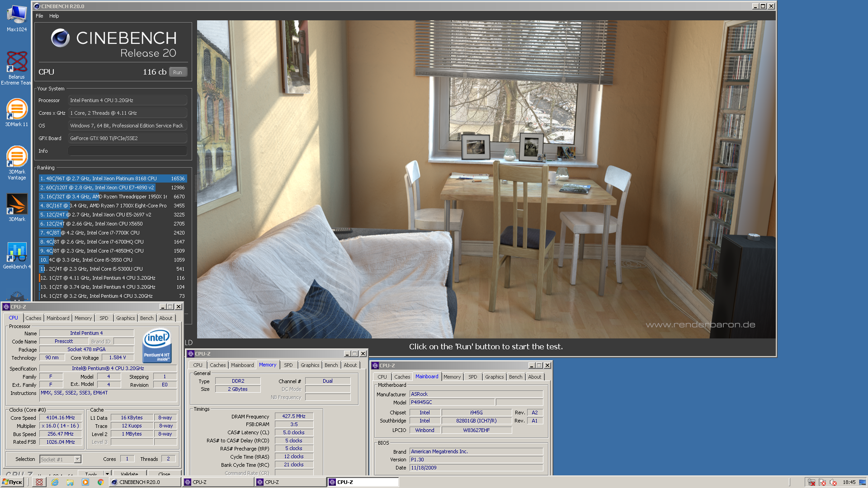Image resolution: width=868 pixels, height=488 pixels.
Task: Click the mainboard model field P4i945GC
Action: 452,402
